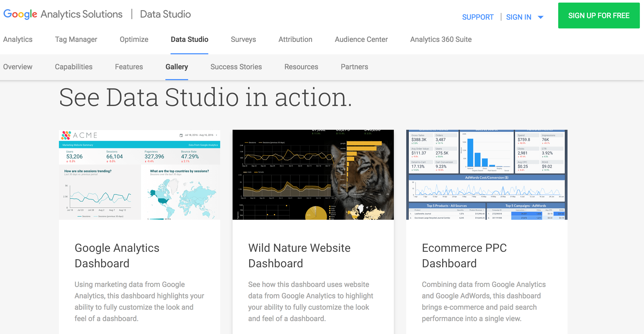Switch to the Tag Manager tab
644x334 pixels.
(x=76, y=39)
